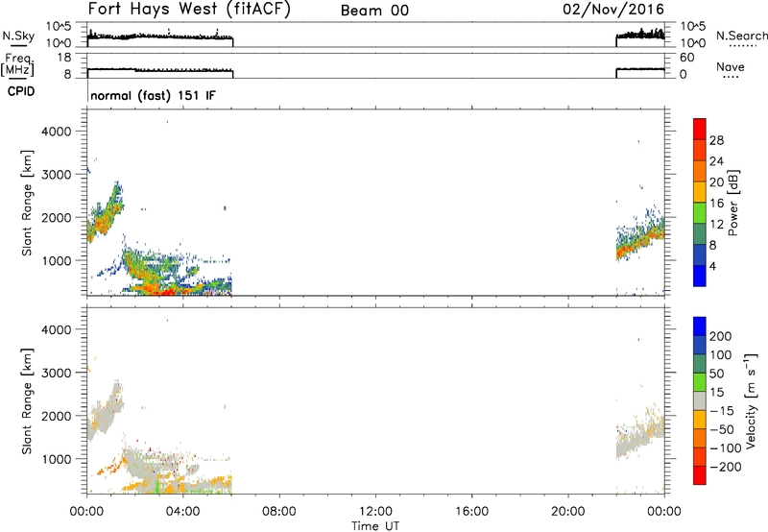Click the 'N.Sky' axis label
The image size is (768, 532).
coord(18,36)
